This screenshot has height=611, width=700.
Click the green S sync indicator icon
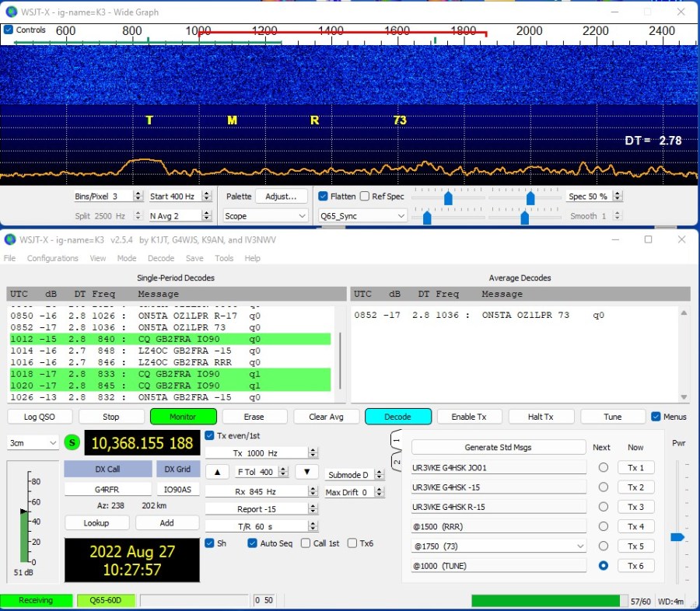pos(72,442)
